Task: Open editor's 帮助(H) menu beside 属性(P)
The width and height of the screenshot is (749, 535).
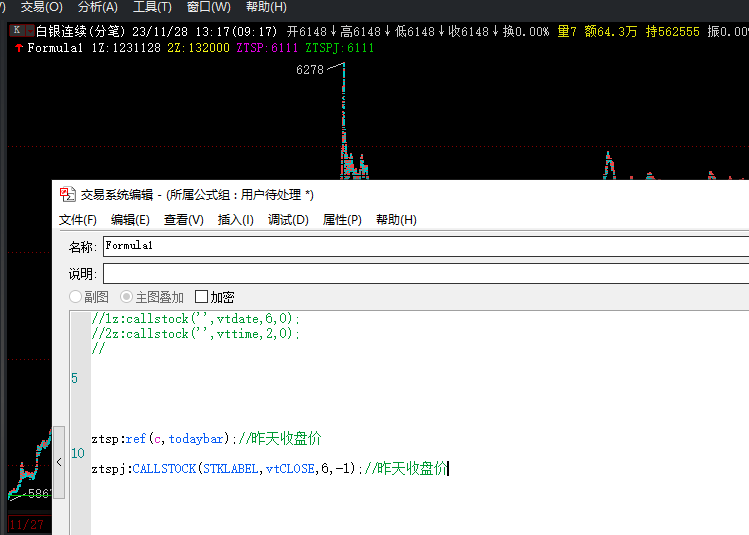Action: click(x=396, y=220)
